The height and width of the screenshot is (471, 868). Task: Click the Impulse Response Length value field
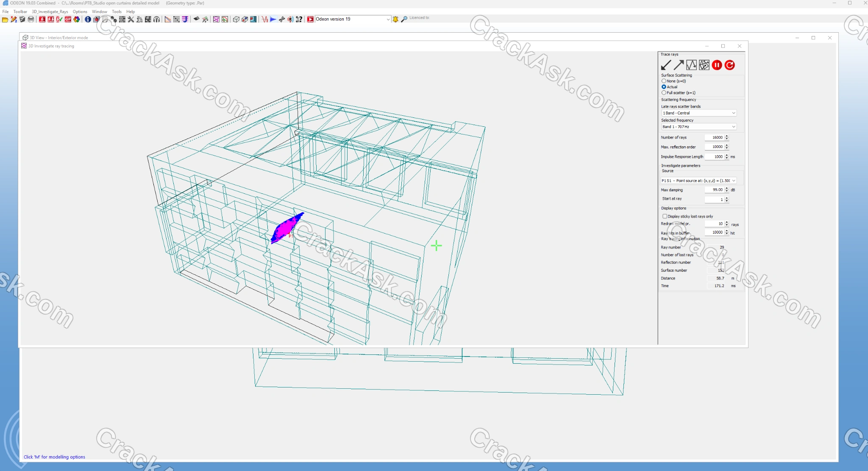point(715,156)
